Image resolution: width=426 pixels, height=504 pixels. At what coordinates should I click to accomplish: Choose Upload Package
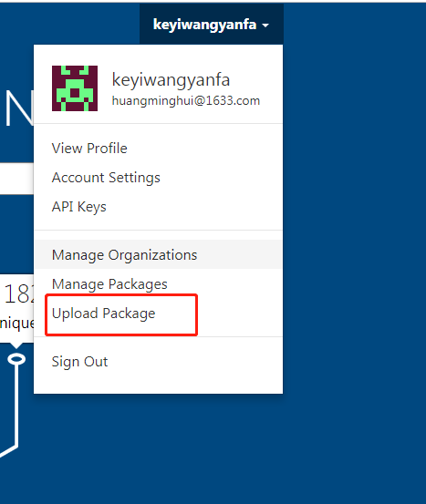coord(103,314)
